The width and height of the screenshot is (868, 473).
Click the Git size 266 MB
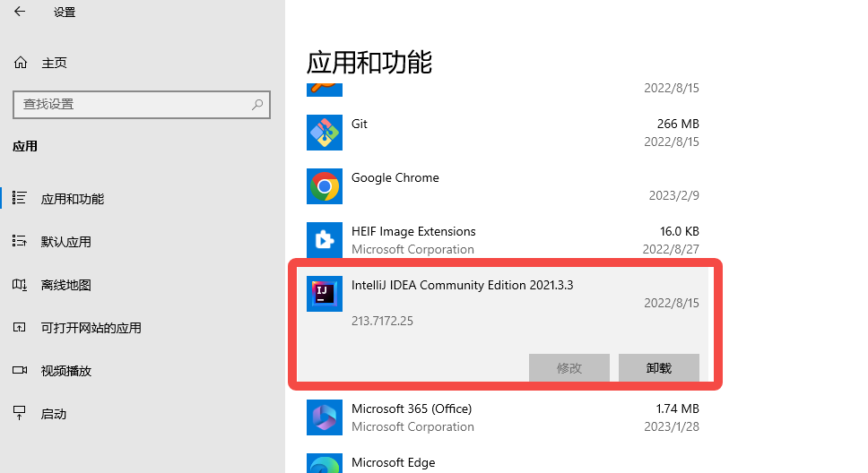(678, 124)
